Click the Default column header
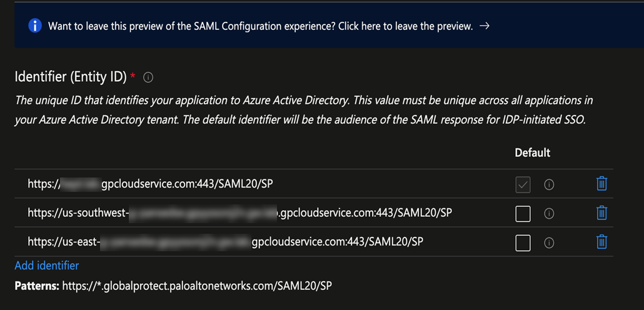The width and height of the screenshot is (644, 310). click(x=532, y=152)
